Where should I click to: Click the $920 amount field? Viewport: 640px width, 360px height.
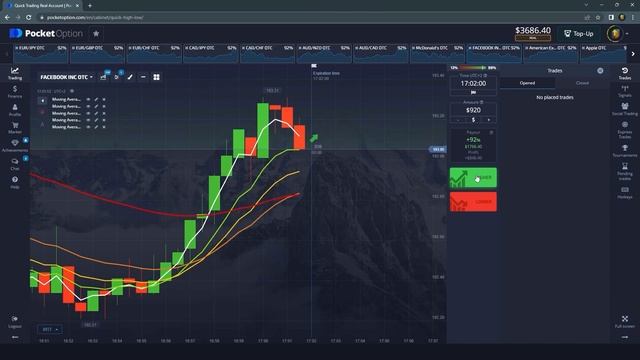(473, 110)
